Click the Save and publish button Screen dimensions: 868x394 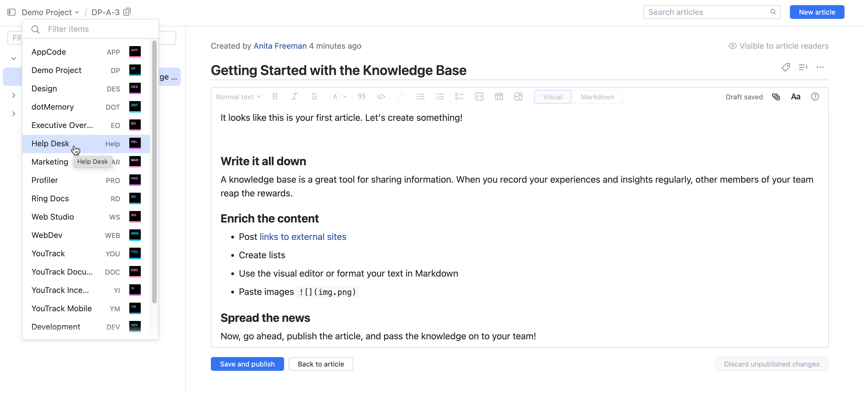coord(247,364)
